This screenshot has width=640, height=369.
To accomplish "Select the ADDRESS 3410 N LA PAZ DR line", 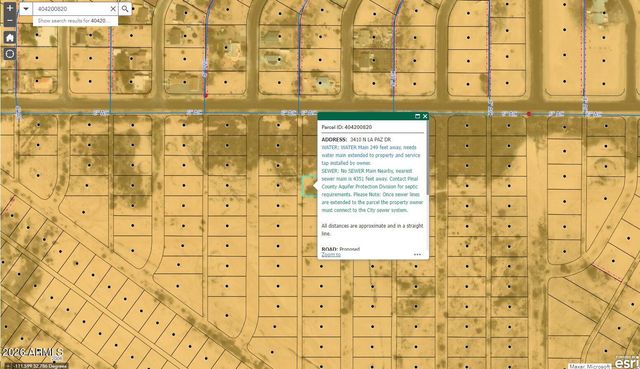I will (x=356, y=140).
